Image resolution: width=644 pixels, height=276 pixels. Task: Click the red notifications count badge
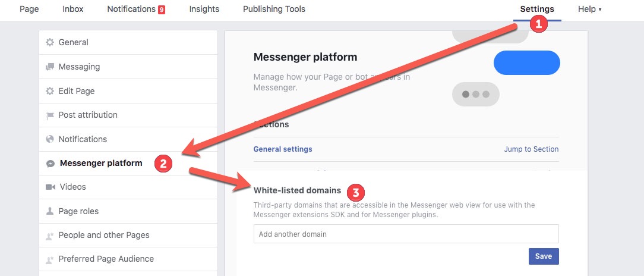coord(162,10)
